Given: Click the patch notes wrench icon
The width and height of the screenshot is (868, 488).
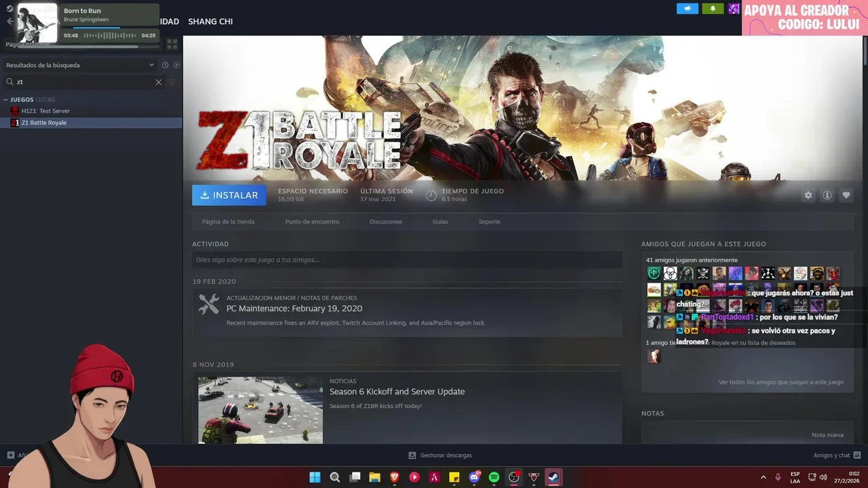Looking at the screenshot, I should click(209, 304).
